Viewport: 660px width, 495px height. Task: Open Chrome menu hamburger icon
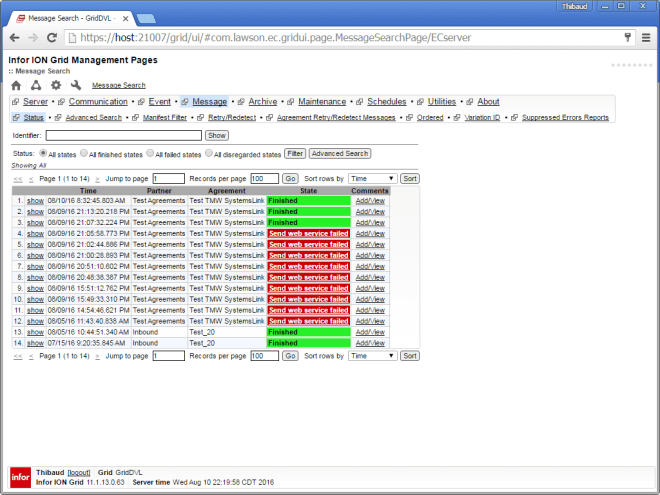645,37
